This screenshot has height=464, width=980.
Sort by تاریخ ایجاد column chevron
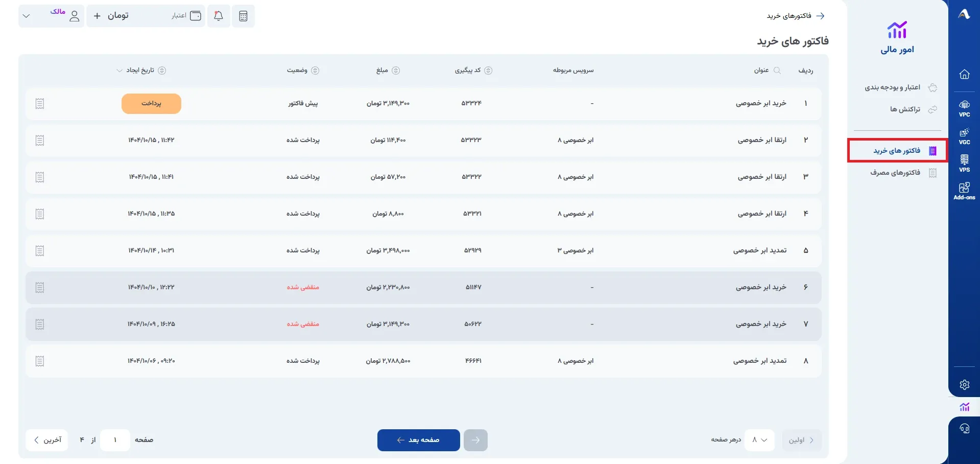pos(119,71)
